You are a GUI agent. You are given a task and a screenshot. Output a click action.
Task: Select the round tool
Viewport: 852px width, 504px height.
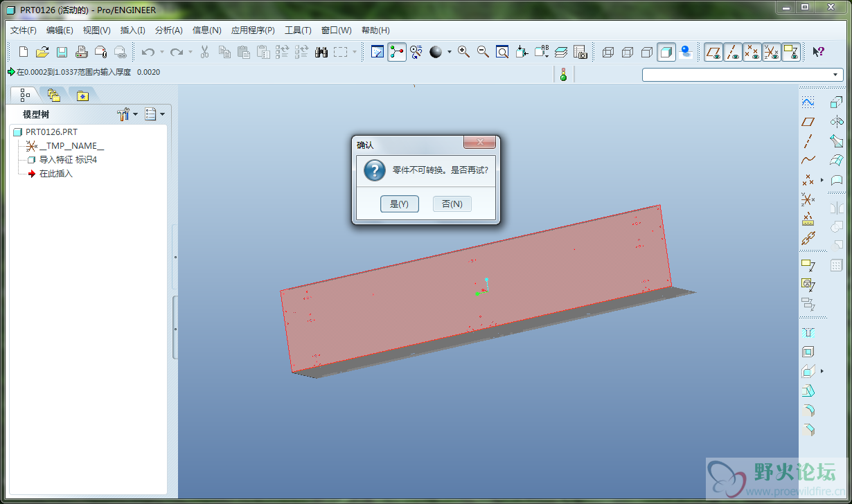click(808, 410)
